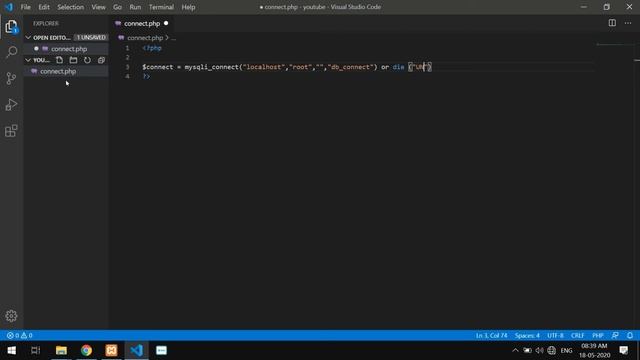Click UTF-8 encoding in status bar
Image resolution: width=640 pixels, height=360 pixels.
[x=555, y=336]
